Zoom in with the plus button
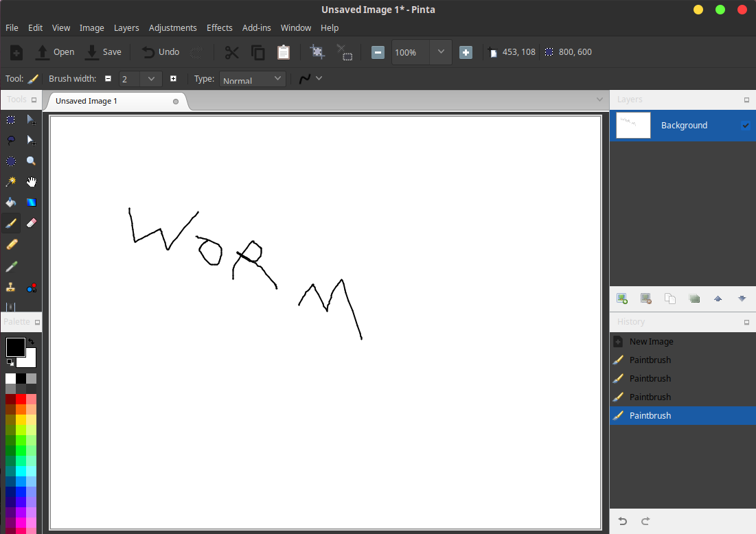This screenshot has height=534, width=756. point(466,53)
